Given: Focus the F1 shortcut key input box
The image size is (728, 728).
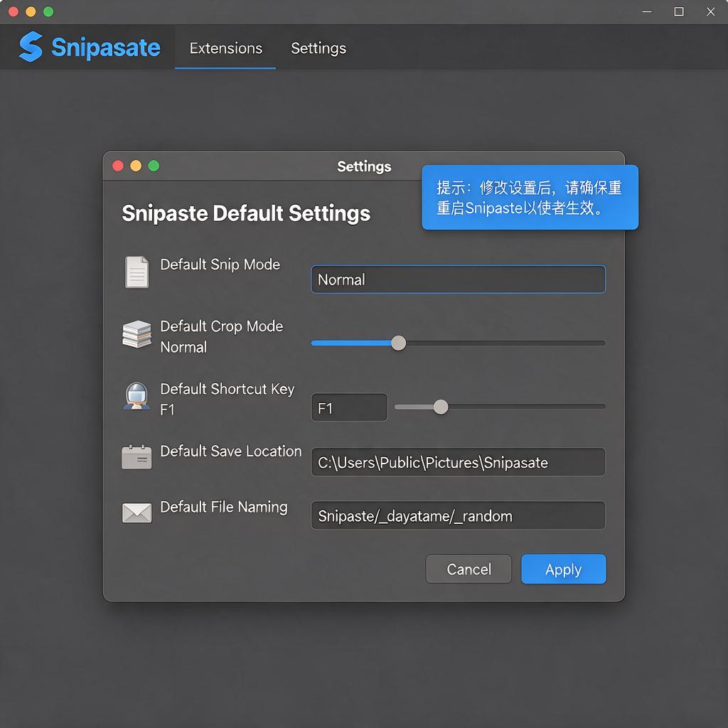Looking at the screenshot, I should tap(350, 407).
